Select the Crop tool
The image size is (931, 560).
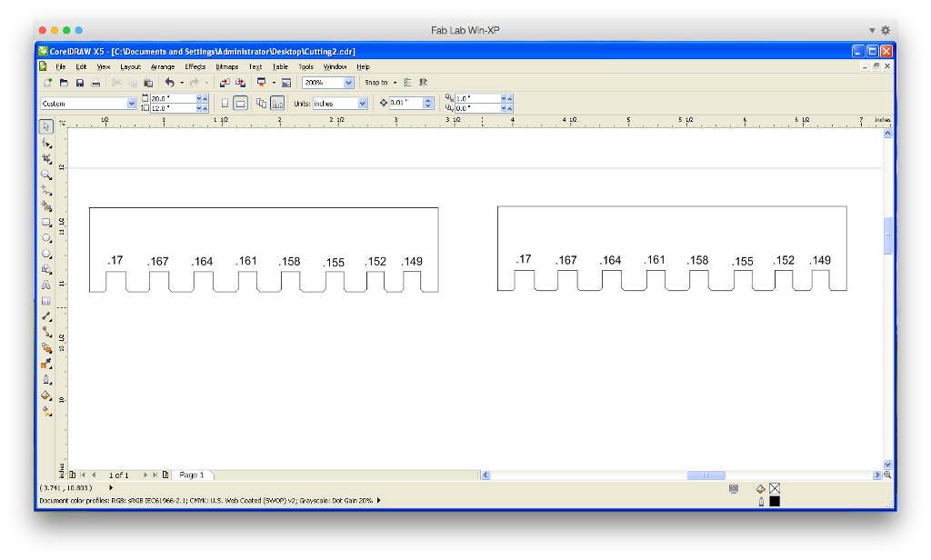click(46, 158)
